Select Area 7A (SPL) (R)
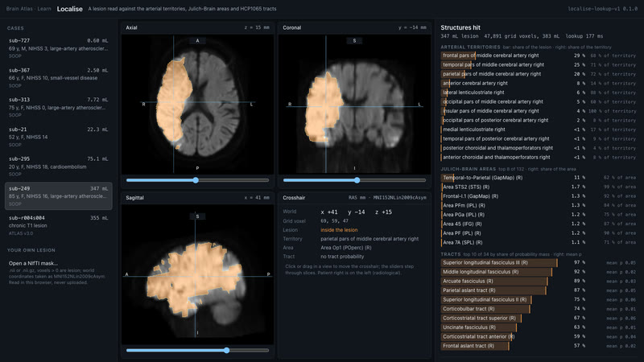The width and height of the screenshot is (644, 362). coord(538,242)
